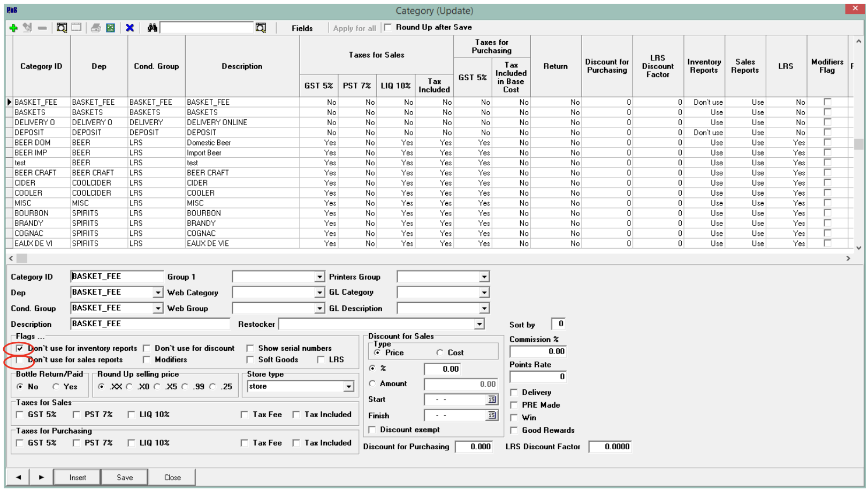Select .99 round up option
868x491 pixels.
pyautogui.click(x=185, y=387)
